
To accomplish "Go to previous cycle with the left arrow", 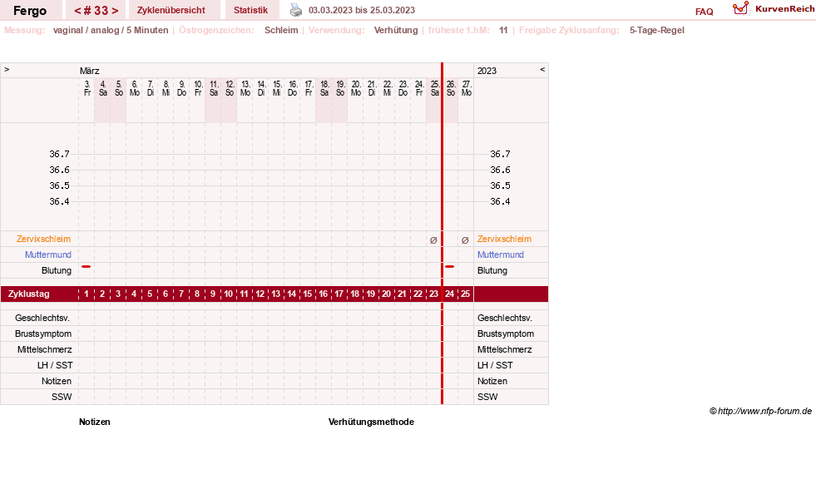I will [77, 11].
